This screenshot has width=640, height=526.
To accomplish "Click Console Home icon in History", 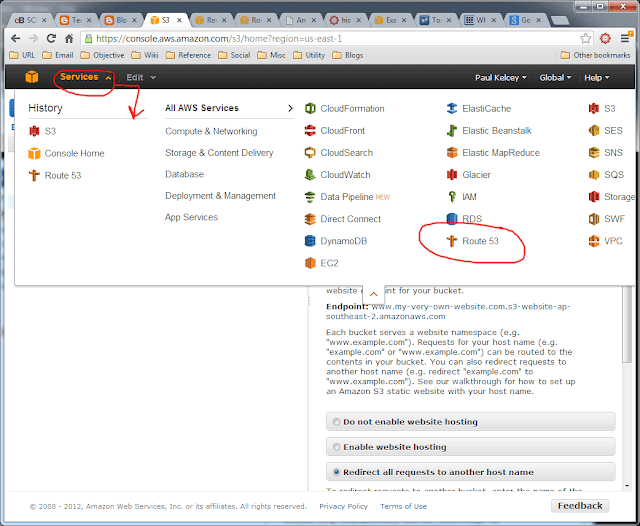I will tap(34, 153).
